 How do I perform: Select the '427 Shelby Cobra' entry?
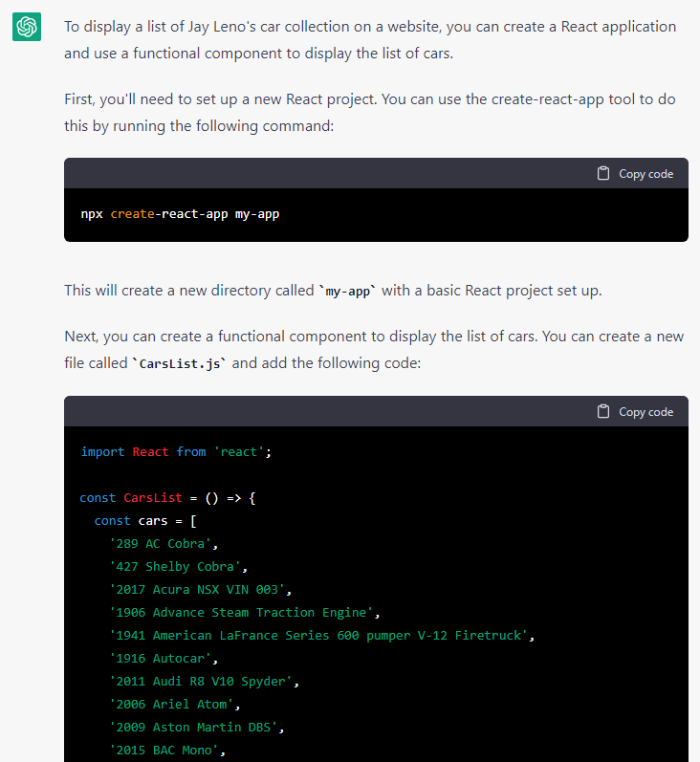[x=179, y=567]
